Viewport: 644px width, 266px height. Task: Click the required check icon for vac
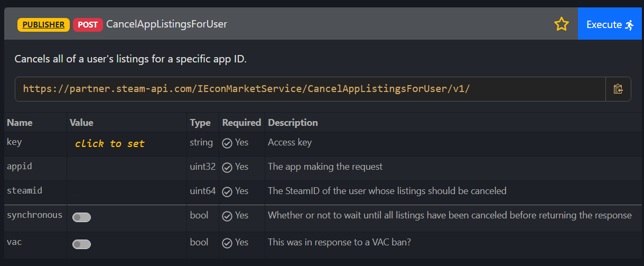coord(227,243)
